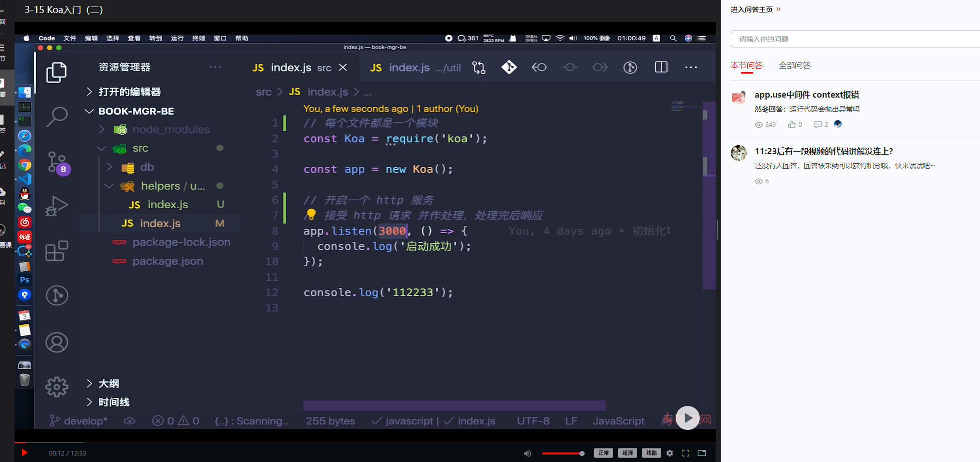Select the 本节问答 tab

(x=746, y=65)
